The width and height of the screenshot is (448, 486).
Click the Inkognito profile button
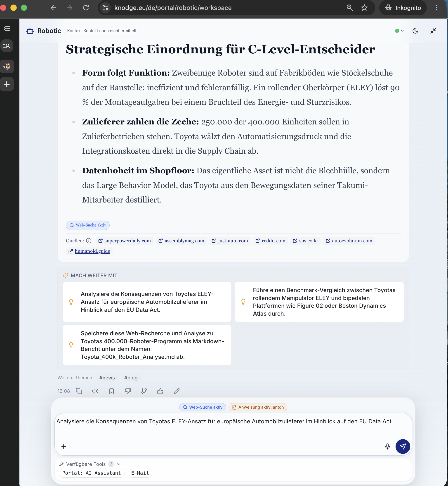[x=403, y=8]
